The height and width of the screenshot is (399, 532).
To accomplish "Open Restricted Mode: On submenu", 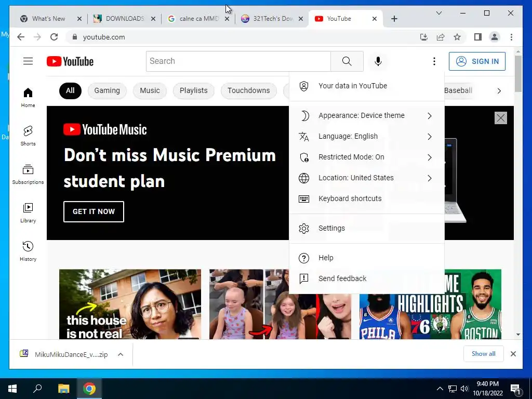I will point(366,157).
